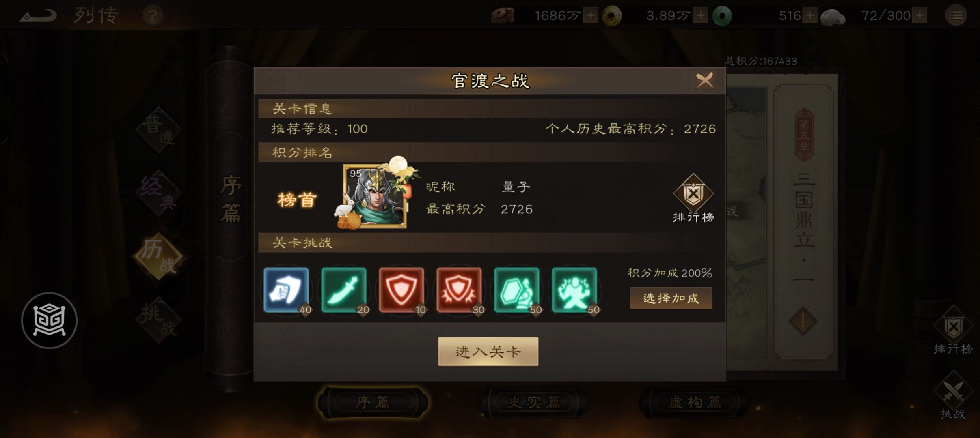Select the red shield challenge icon worth 10
Viewport: 980px width, 438px height.
(401, 290)
